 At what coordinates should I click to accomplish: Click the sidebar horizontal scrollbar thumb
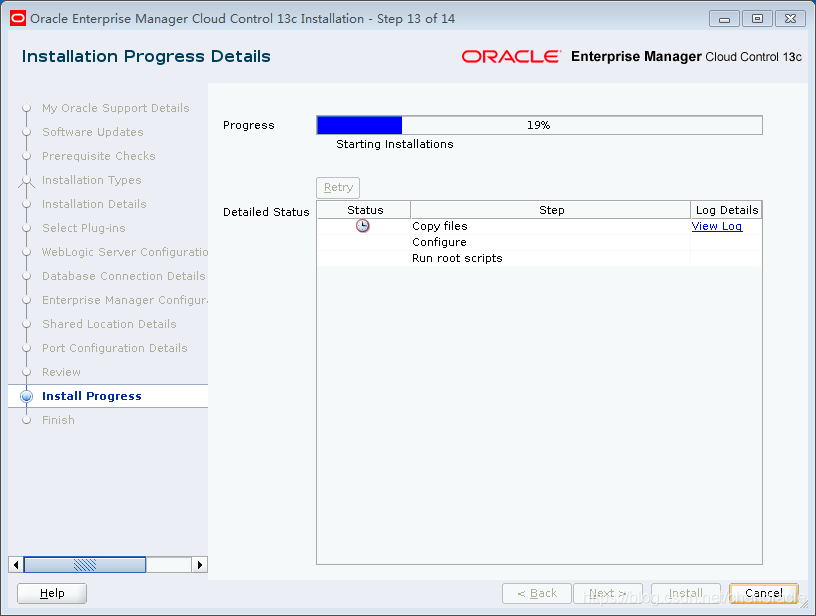click(85, 564)
